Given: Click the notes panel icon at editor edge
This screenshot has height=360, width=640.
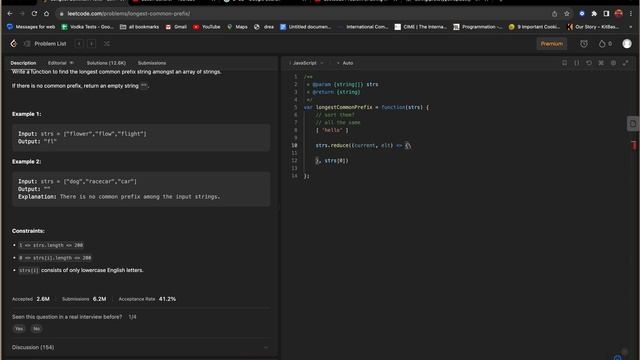Looking at the screenshot, I should [x=633, y=124].
